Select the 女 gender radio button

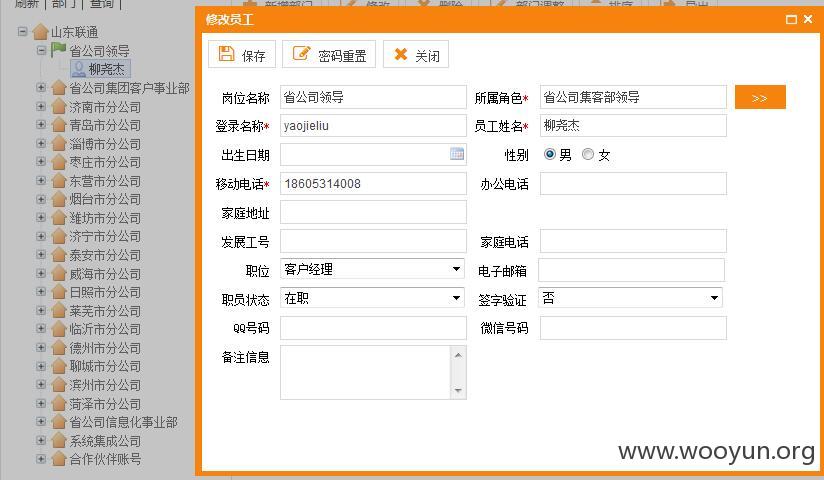588,154
